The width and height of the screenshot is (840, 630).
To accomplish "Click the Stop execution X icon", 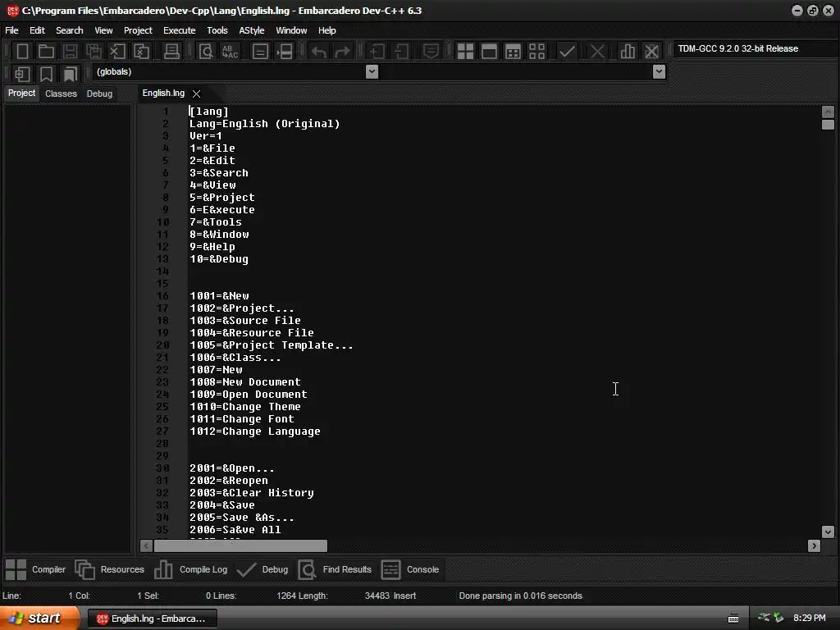I will [597, 52].
